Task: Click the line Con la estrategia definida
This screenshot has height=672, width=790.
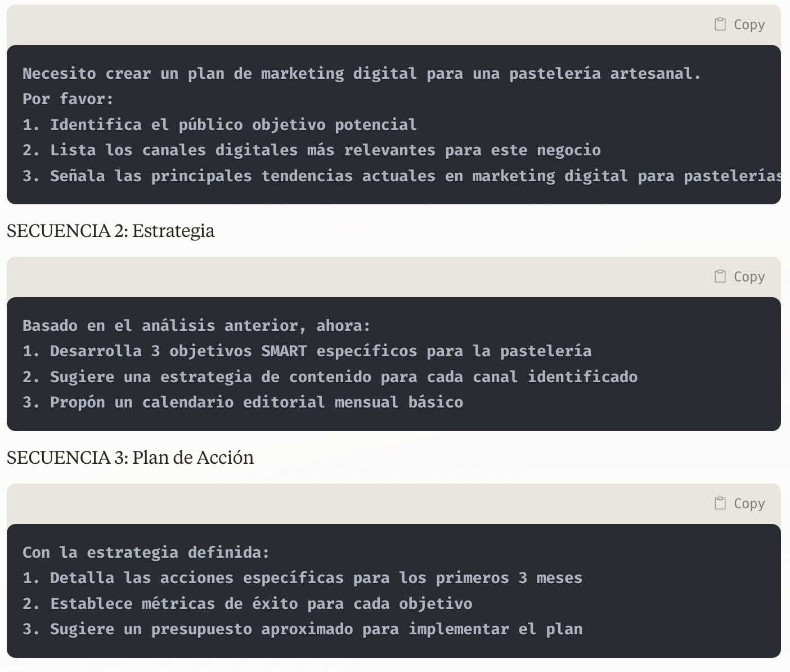Action: (x=146, y=553)
